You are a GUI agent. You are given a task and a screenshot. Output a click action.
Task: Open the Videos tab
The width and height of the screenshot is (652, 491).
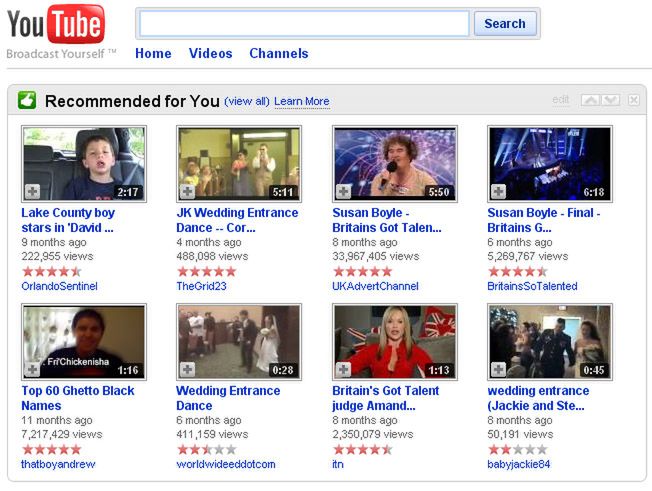[x=210, y=54]
